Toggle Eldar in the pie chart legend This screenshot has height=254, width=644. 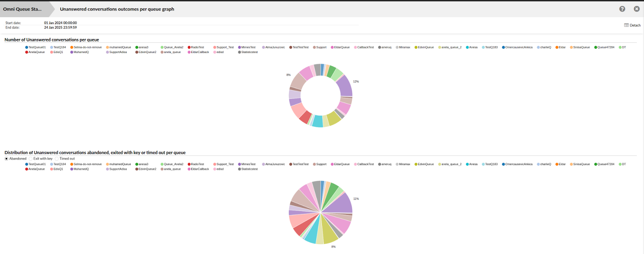[560, 164]
